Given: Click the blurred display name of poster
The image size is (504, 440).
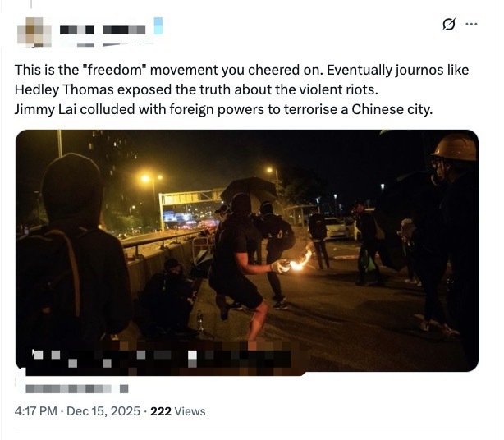Looking at the screenshot, I should [x=103, y=30].
